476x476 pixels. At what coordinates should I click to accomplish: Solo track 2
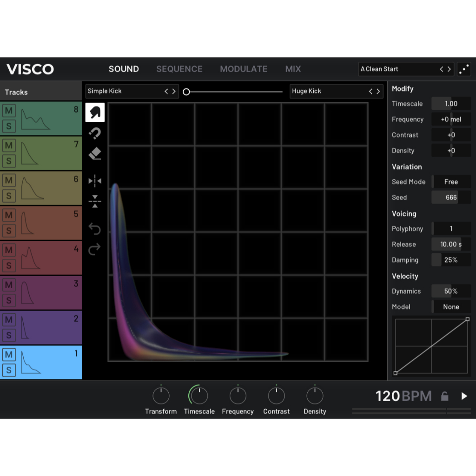point(9,336)
